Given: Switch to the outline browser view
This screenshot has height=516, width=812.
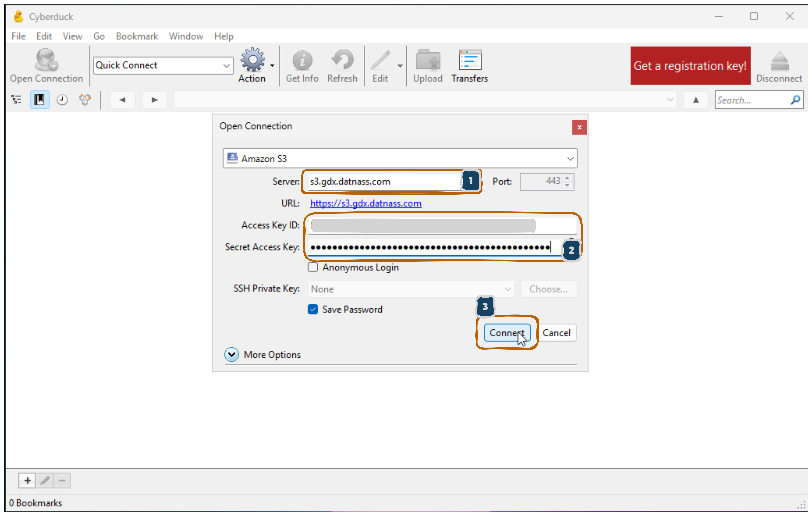Looking at the screenshot, I should [x=16, y=100].
